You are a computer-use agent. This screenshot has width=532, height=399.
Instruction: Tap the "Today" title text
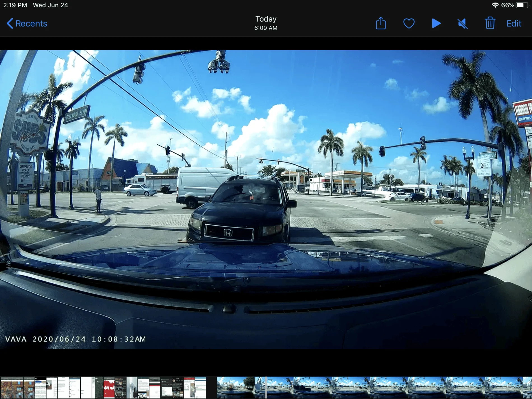[266, 19]
